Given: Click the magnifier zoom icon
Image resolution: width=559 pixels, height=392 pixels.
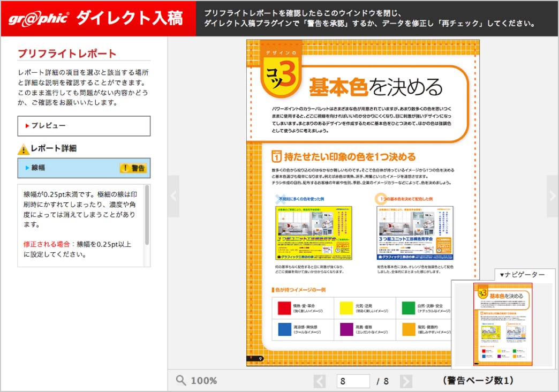Looking at the screenshot, I should [181, 381].
